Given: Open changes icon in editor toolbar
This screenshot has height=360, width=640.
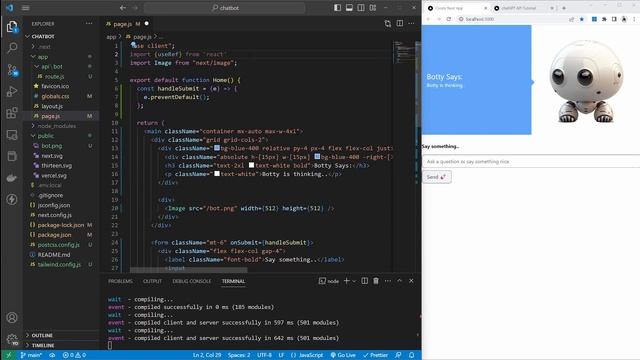Looking at the screenshot, I should tap(388, 24).
